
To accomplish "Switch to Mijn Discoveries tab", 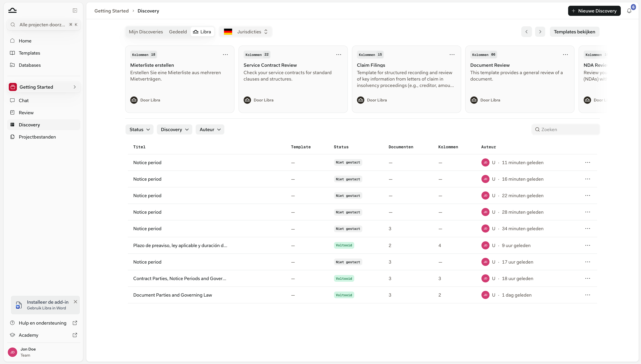I will click(146, 32).
